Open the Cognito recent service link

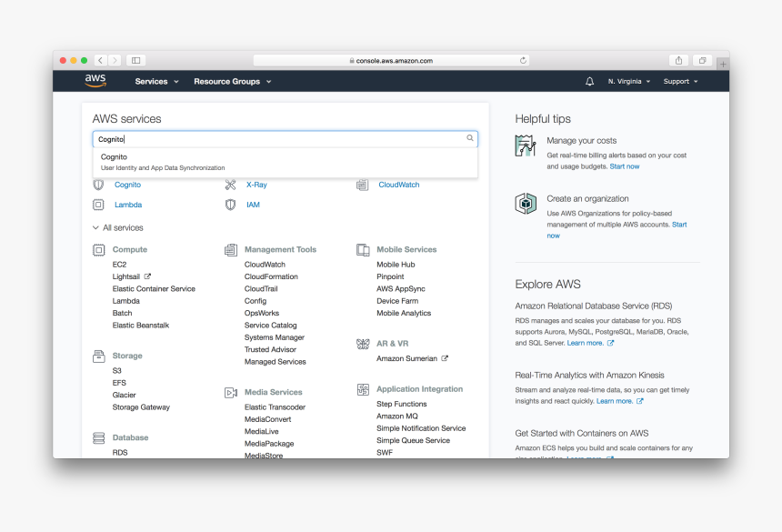click(x=127, y=185)
